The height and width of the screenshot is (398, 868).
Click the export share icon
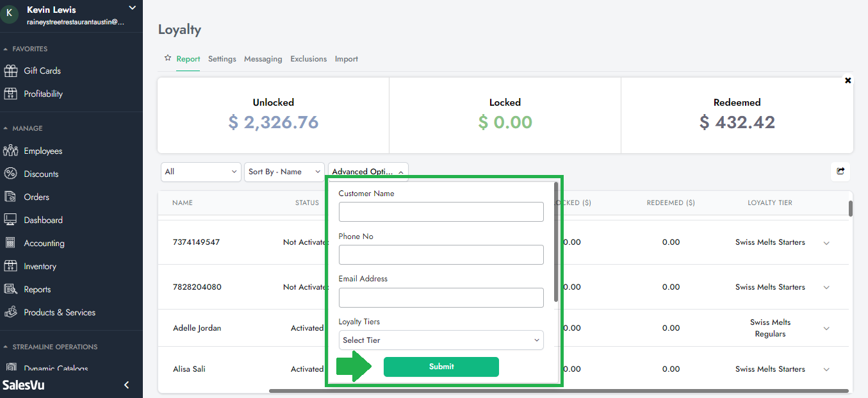pyautogui.click(x=840, y=171)
